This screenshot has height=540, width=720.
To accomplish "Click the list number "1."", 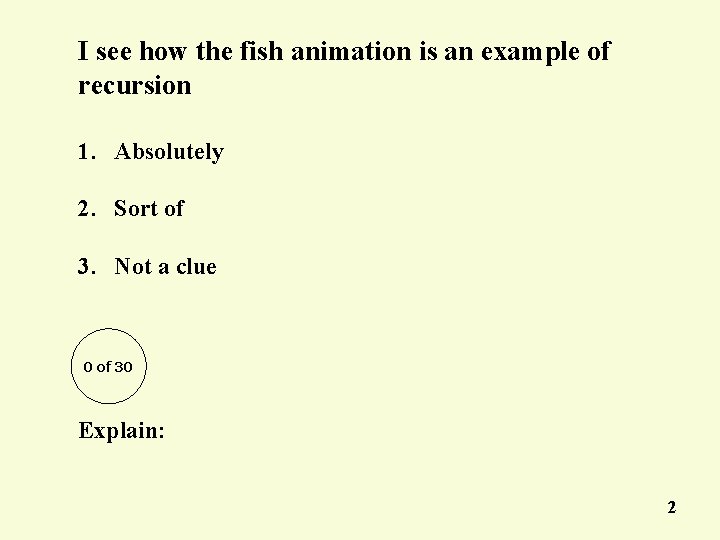I will (87, 152).
